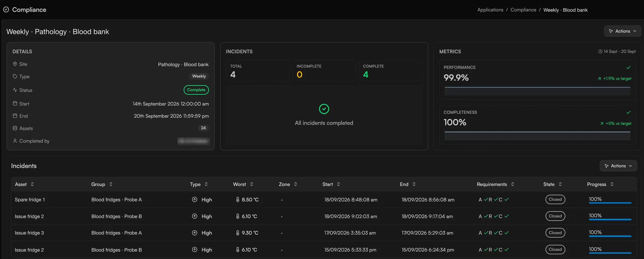Click the High arrow icon for Issue fridge 3
This screenshot has width=644, height=259.
195,232
